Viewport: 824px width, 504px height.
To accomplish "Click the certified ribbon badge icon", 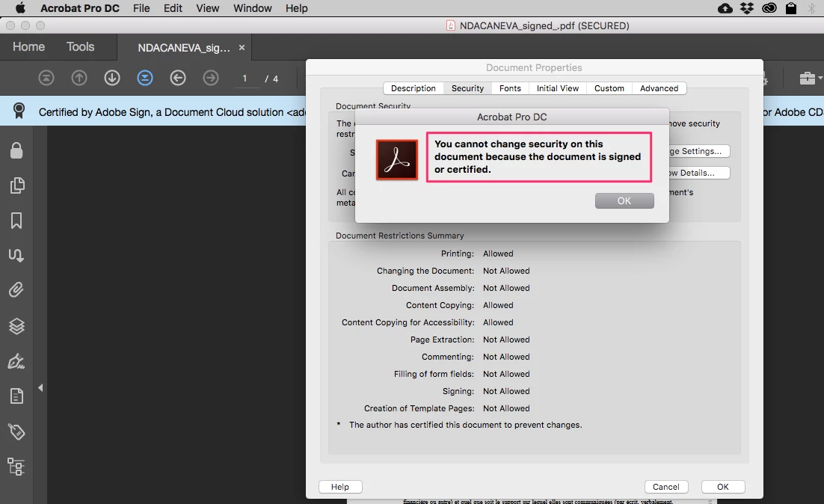I will 19,111.
